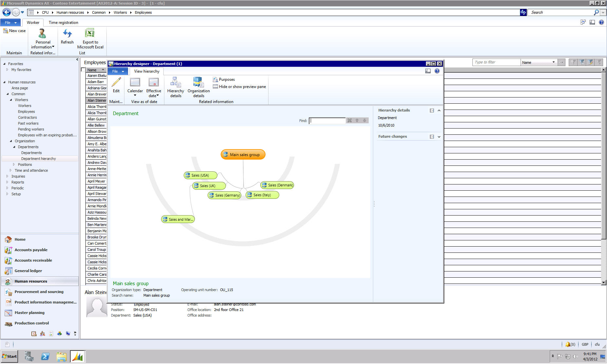Select the Sales and Mar... node
Screen dimensions: 607x364
(178, 219)
